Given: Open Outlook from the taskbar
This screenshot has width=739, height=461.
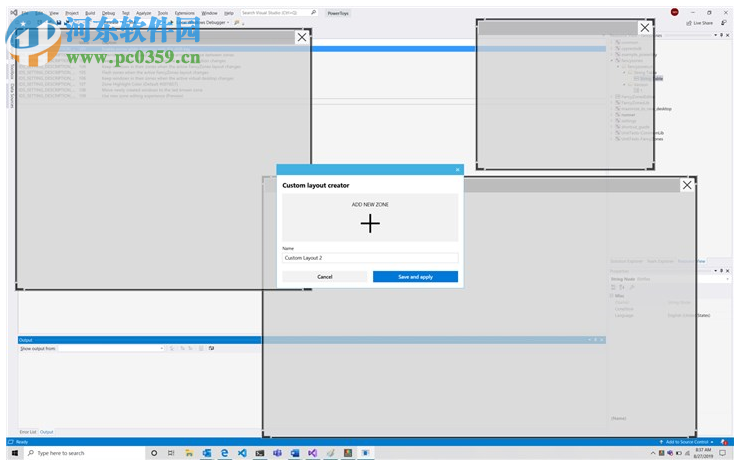Looking at the screenshot, I should tap(206, 453).
